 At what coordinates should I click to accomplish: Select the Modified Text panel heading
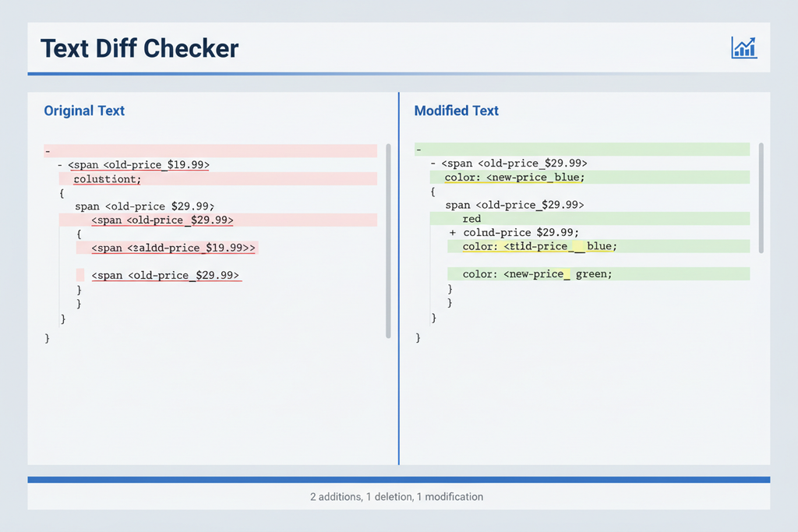(456, 111)
